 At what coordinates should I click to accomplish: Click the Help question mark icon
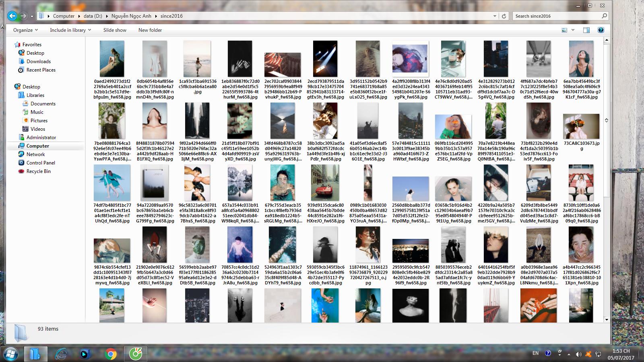tap(601, 30)
